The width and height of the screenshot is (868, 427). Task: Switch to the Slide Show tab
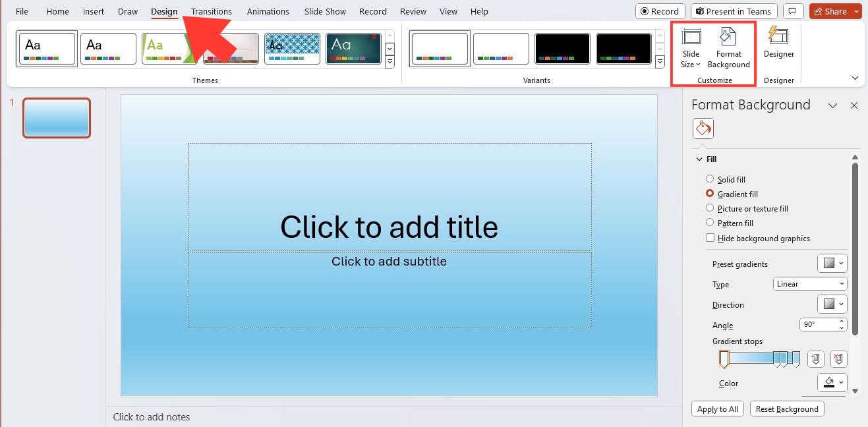pos(326,11)
